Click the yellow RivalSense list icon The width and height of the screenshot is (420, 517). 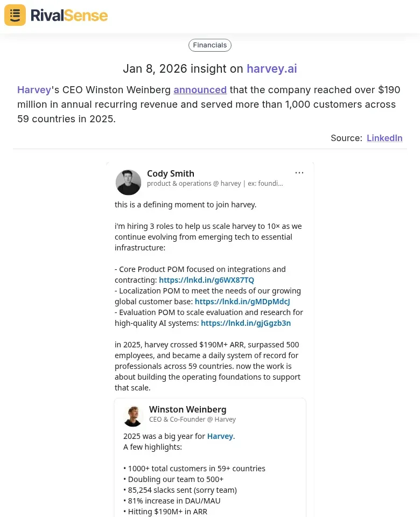[x=15, y=15]
